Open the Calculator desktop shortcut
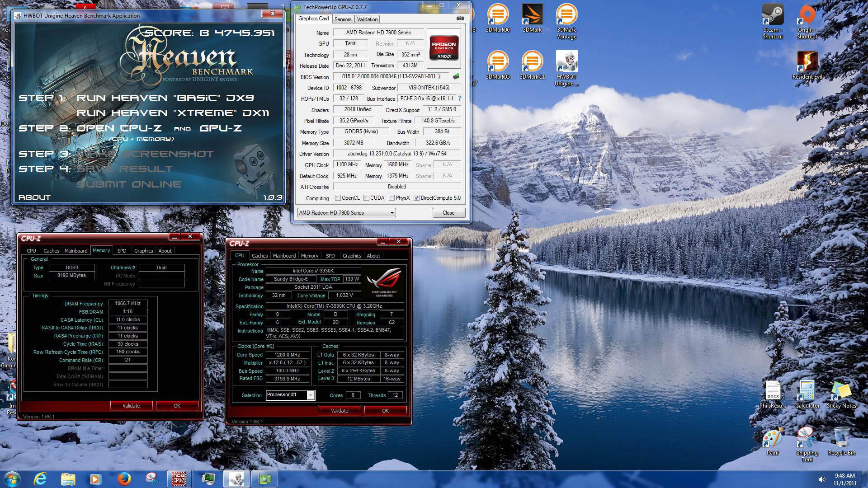The image size is (868, 488). pos(807,394)
